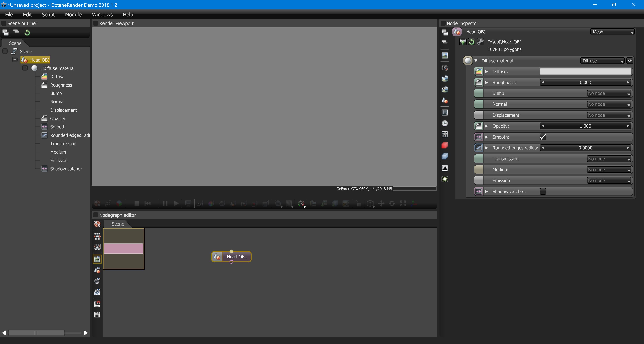Click the green reload icon beside Head.OBJ path
644x344 pixels.
[471, 42]
